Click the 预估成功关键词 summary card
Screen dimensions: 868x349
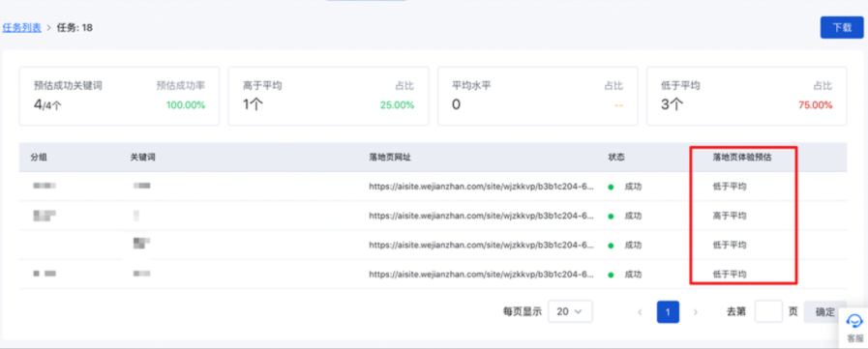[x=119, y=97]
